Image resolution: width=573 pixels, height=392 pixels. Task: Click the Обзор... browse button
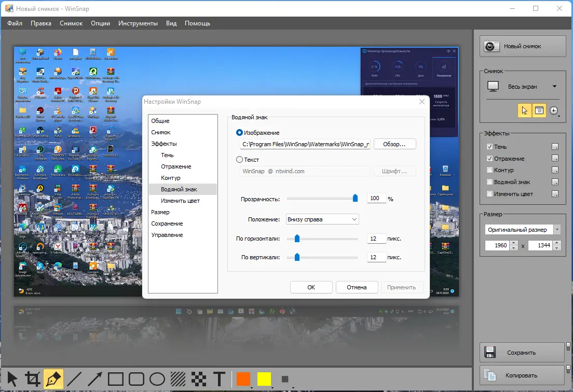(394, 144)
